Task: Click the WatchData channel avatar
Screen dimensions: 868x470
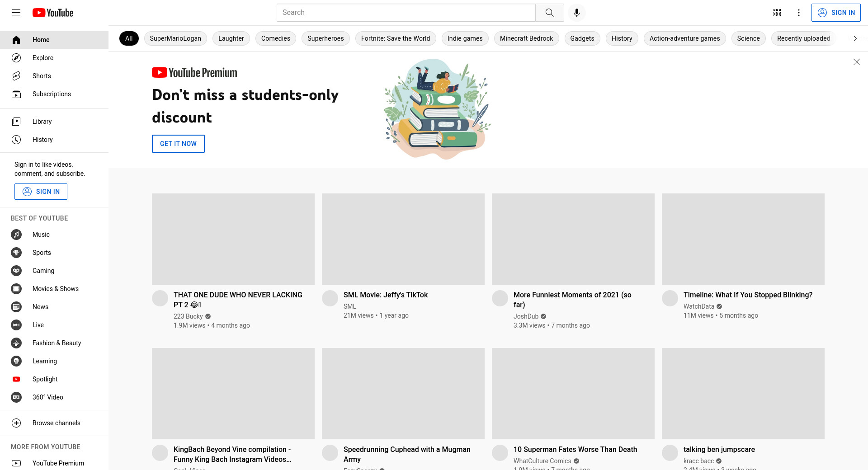Action: point(670,298)
